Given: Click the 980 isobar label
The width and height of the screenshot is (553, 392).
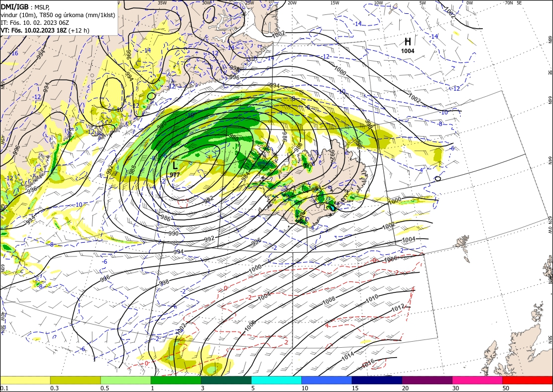Looking at the screenshot, I should (x=233, y=137).
